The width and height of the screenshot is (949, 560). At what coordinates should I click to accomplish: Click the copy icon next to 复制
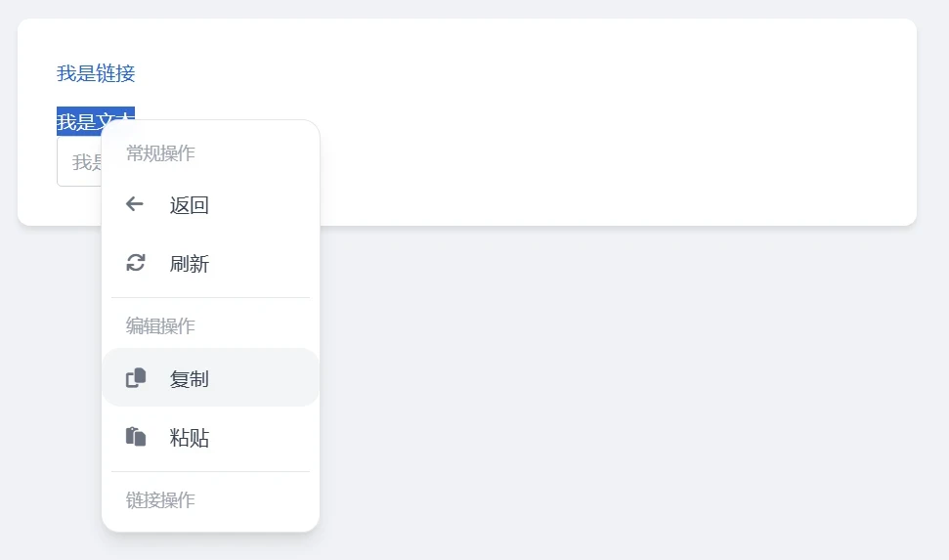tap(136, 378)
